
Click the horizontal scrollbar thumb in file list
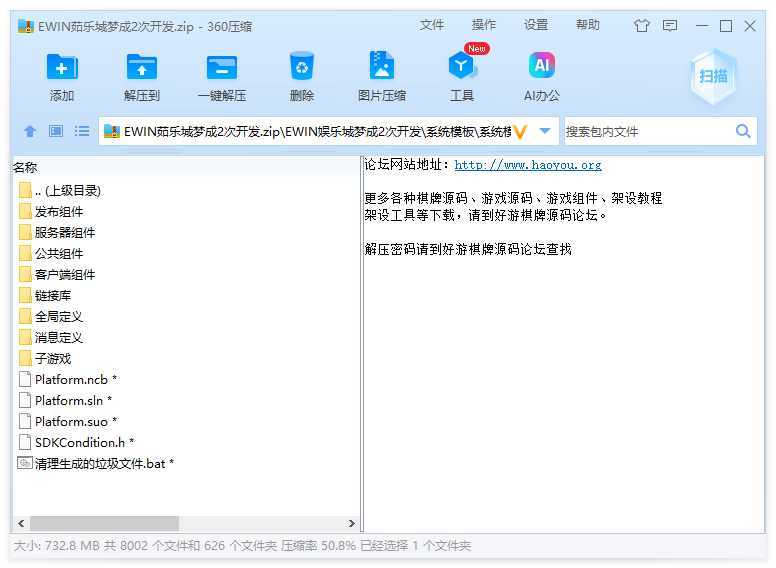[x=104, y=523]
